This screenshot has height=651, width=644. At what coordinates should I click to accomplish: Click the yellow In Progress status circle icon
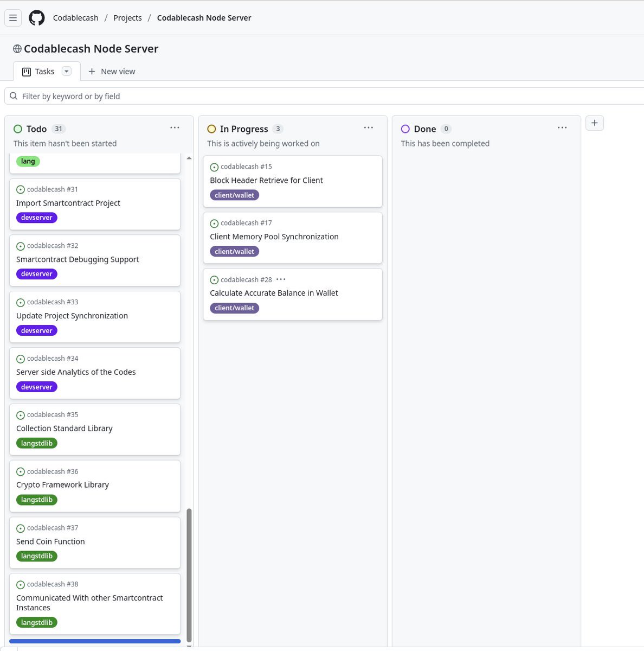tap(212, 129)
